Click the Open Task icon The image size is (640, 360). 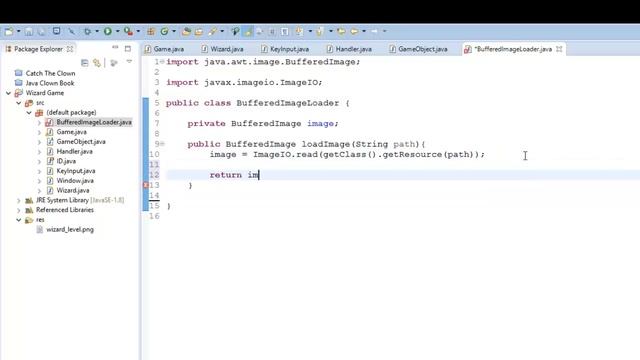click(199, 31)
